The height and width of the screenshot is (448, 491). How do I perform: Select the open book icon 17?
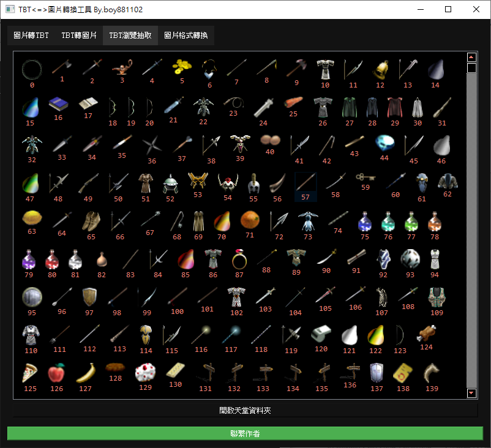coord(88,103)
